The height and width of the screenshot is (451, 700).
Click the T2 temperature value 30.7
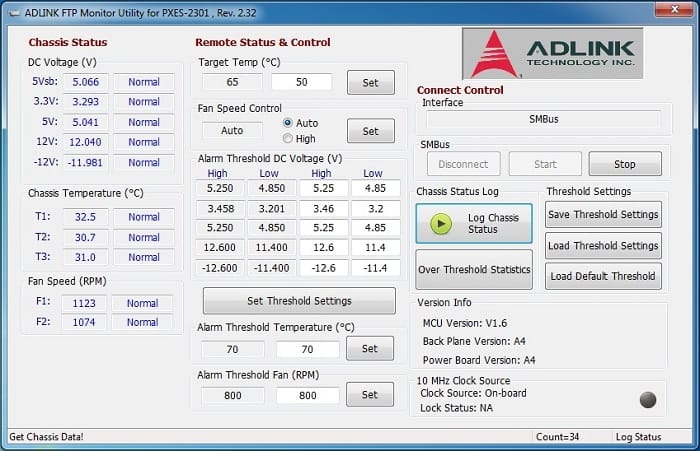click(x=85, y=237)
